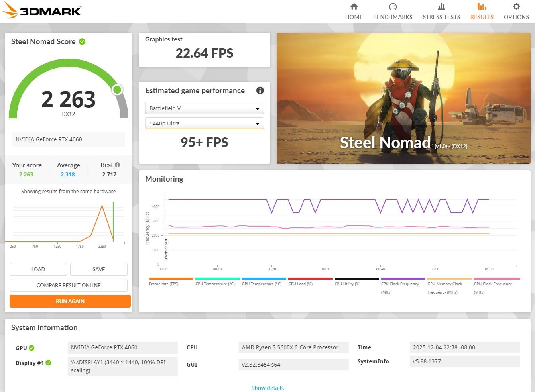Open the STRESS TESTS tab

pyautogui.click(x=441, y=12)
